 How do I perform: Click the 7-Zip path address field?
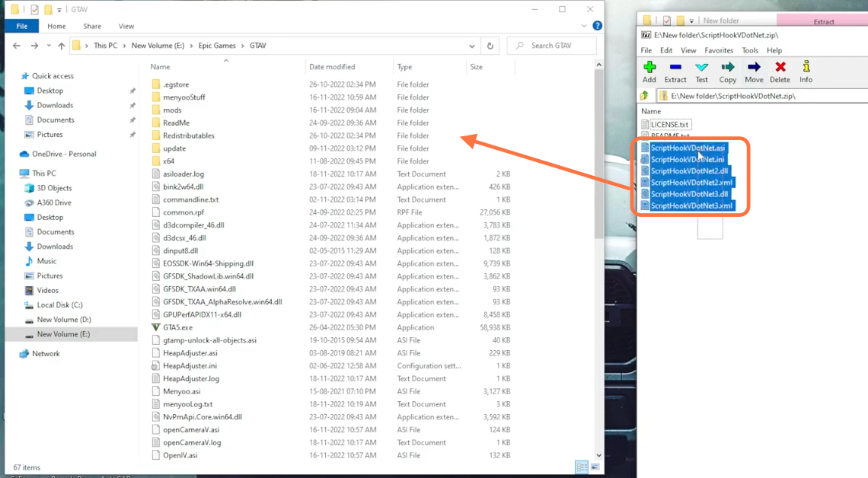(762, 96)
